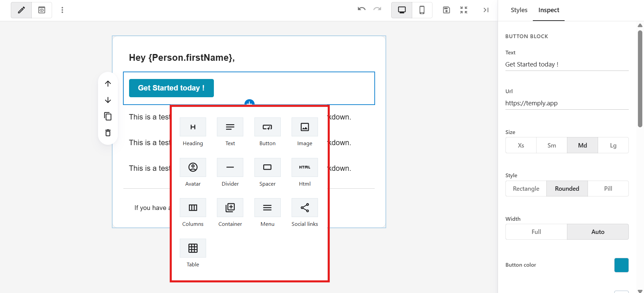644x293 pixels.
Task: Choose Pill button style
Action: [608, 188]
